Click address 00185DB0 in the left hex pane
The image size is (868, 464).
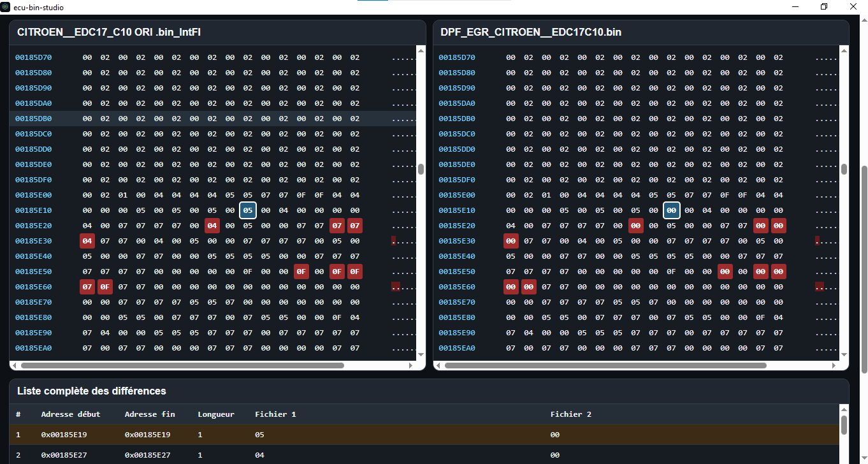point(34,119)
